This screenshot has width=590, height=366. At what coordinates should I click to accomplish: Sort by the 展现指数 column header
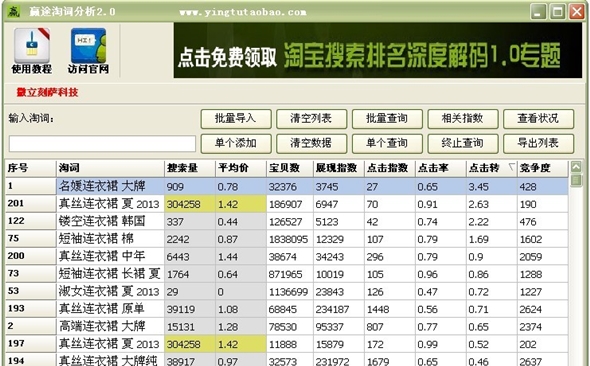pyautogui.click(x=339, y=168)
